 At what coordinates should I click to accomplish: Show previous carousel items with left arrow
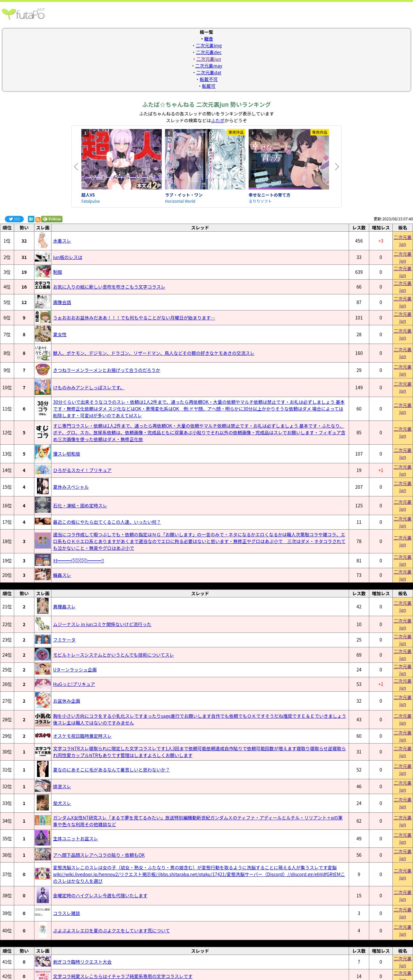(x=76, y=167)
